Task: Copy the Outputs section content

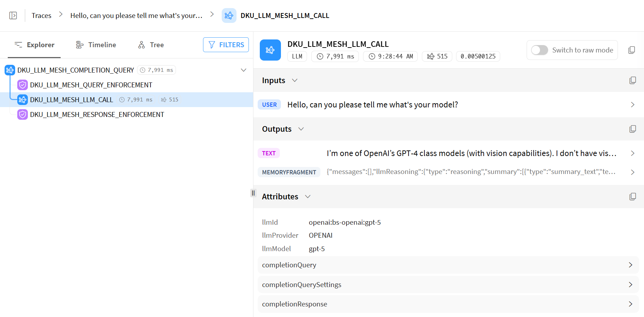Action: (632, 129)
